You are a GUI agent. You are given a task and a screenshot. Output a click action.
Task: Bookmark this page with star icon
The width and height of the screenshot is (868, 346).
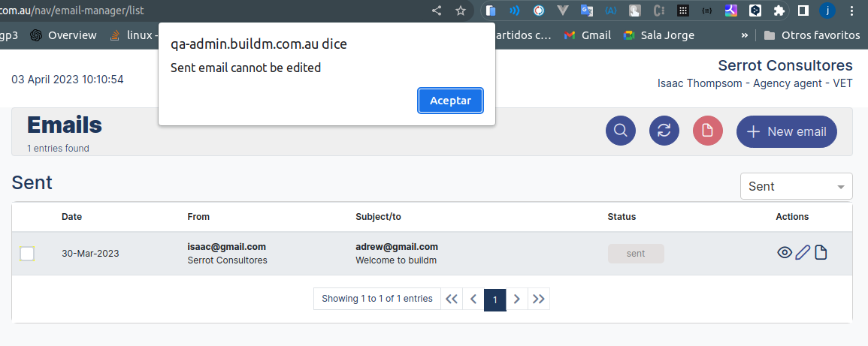[461, 11]
